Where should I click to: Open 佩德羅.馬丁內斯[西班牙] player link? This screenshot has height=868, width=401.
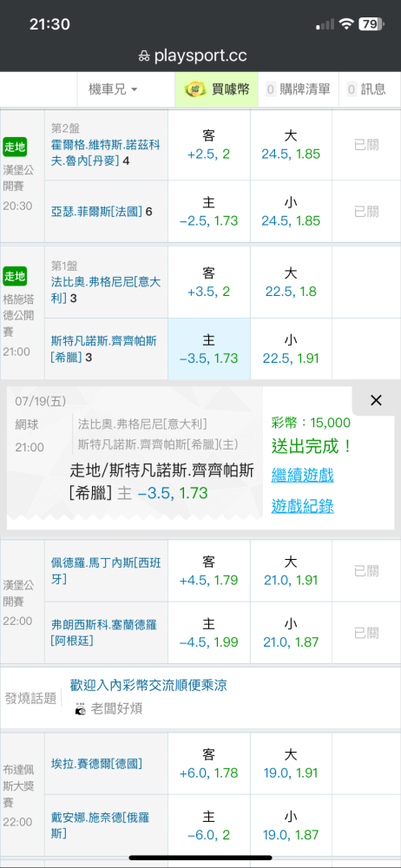(105, 570)
